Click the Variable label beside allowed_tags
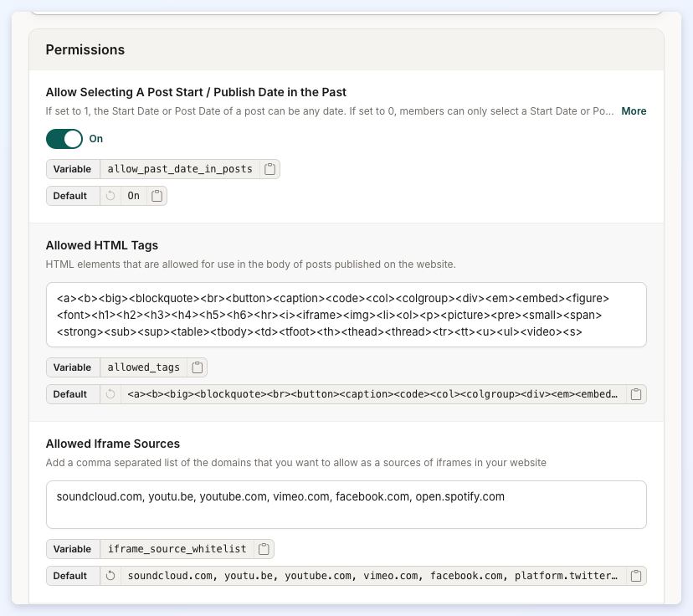Image resolution: width=693 pixels, height=616 pixels. [72, 367]
